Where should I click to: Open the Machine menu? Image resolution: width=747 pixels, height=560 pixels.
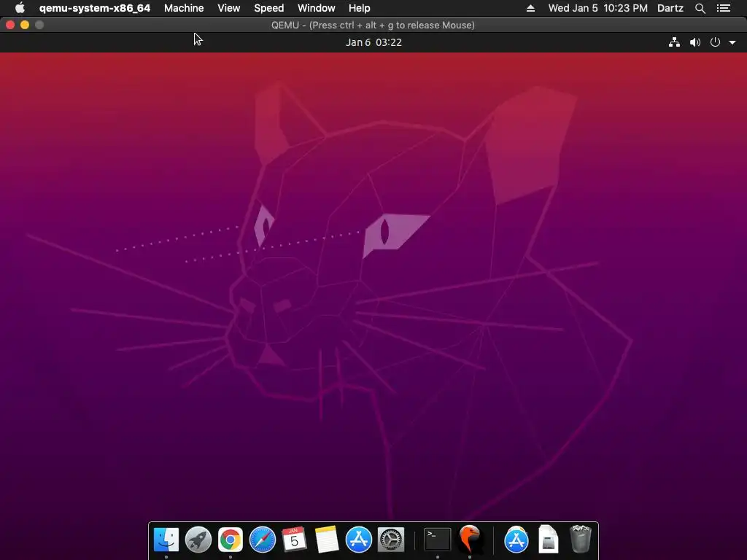coord(184,8)
